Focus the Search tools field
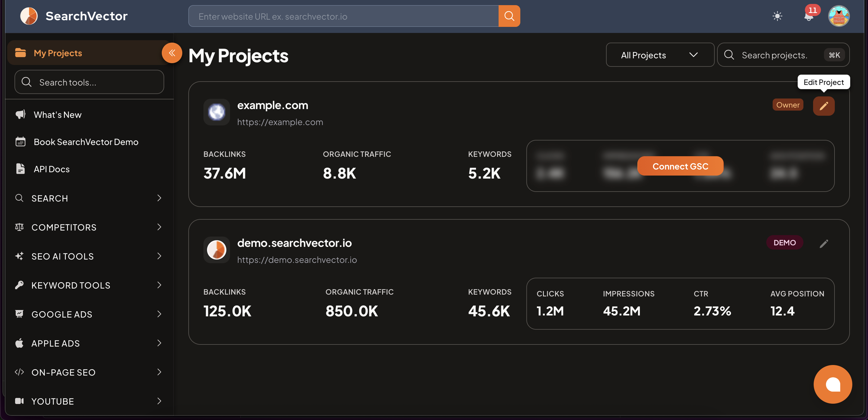 (89, 82)
